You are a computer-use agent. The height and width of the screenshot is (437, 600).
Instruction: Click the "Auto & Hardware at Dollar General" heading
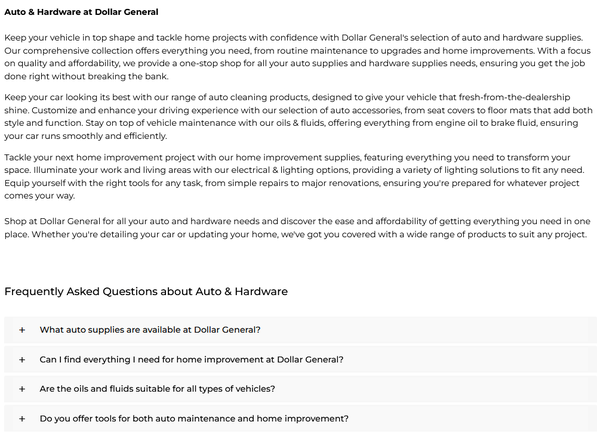point(81,12)
